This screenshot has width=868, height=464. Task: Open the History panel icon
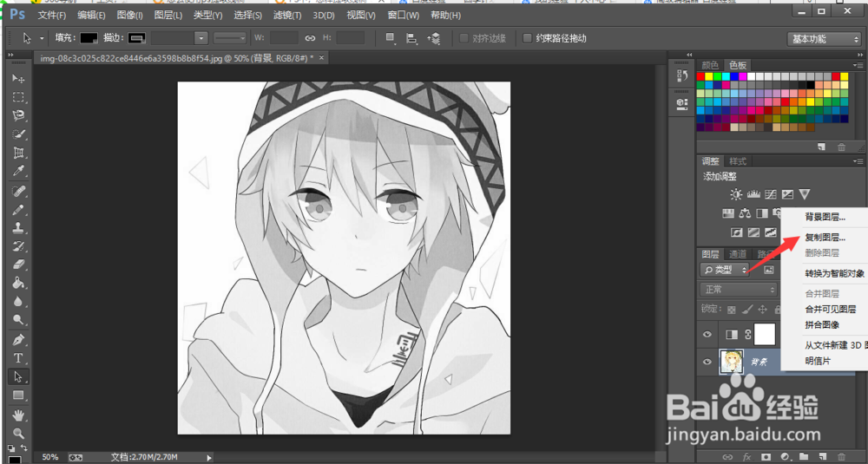(x=682, y=76)
